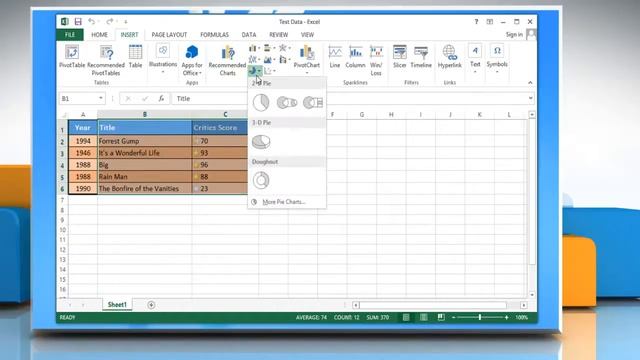Insert a 3-D Pie chart

tap(261, 141)
